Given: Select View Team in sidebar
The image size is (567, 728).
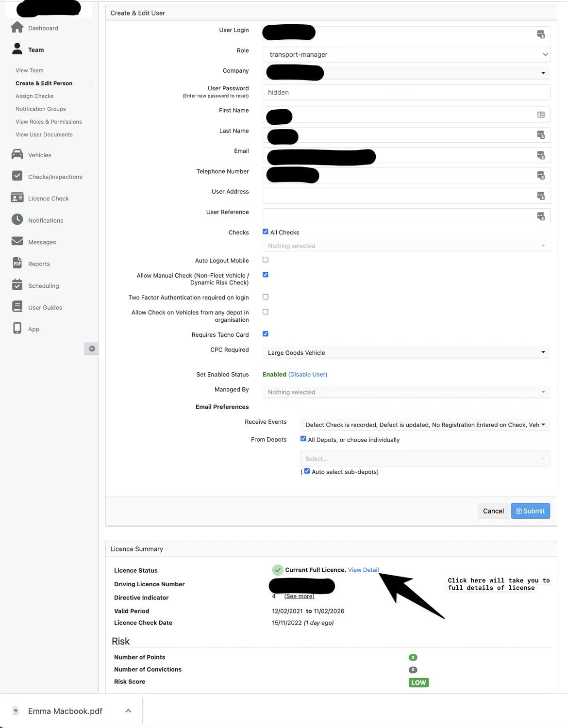Looking at the screenshot, I should pyautogui.click(x=29, y=70).
